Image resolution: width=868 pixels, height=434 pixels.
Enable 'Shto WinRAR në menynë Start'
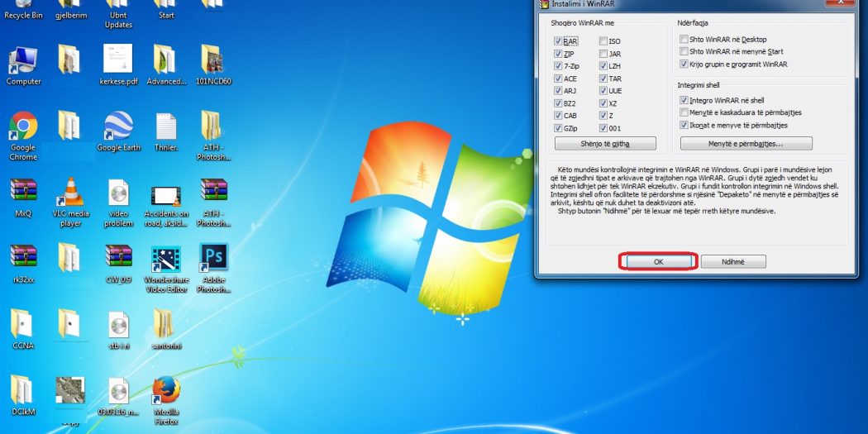[x=684, y=51]
